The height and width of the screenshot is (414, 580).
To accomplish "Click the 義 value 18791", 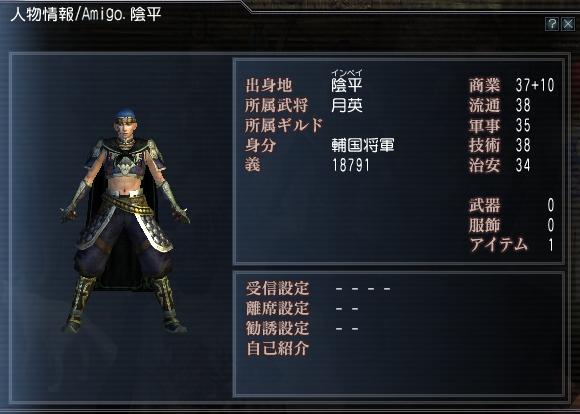I will (351, 165).
